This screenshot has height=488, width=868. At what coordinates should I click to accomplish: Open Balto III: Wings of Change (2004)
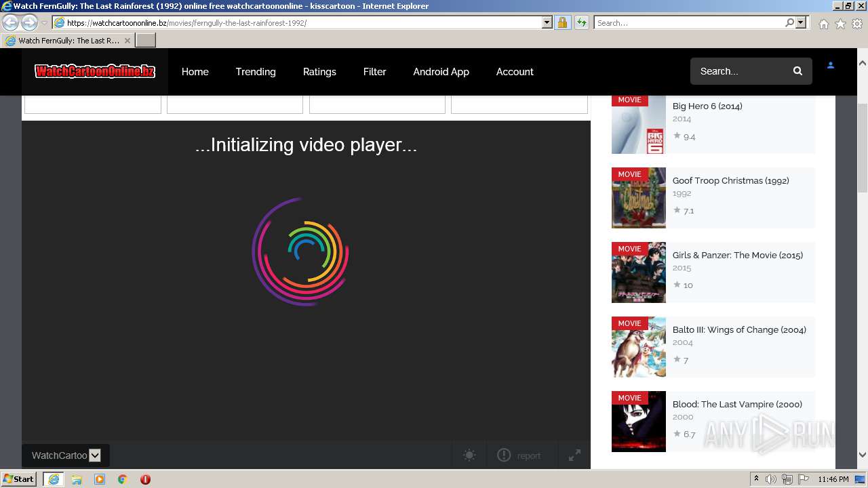[739, 329]
